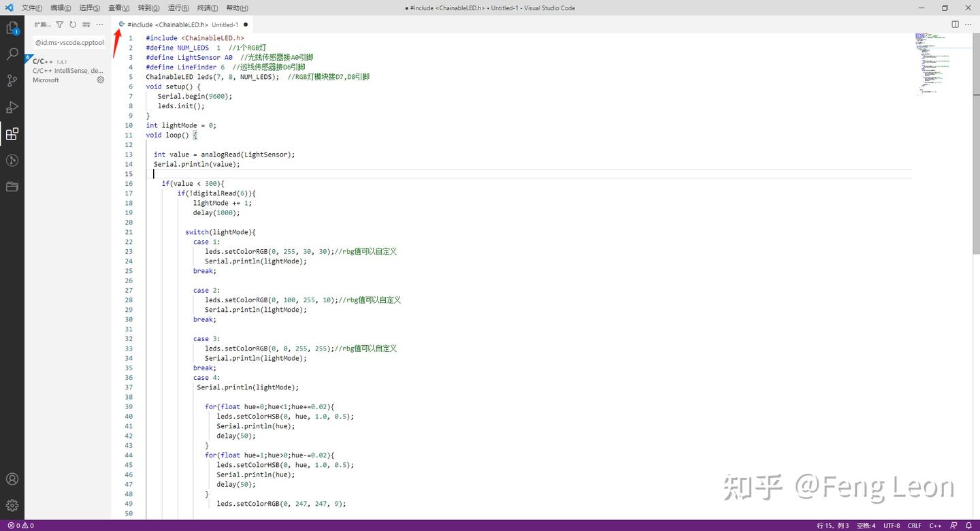Click the unsaved dot on Untitled-1 tab

(x=246, y=25)
